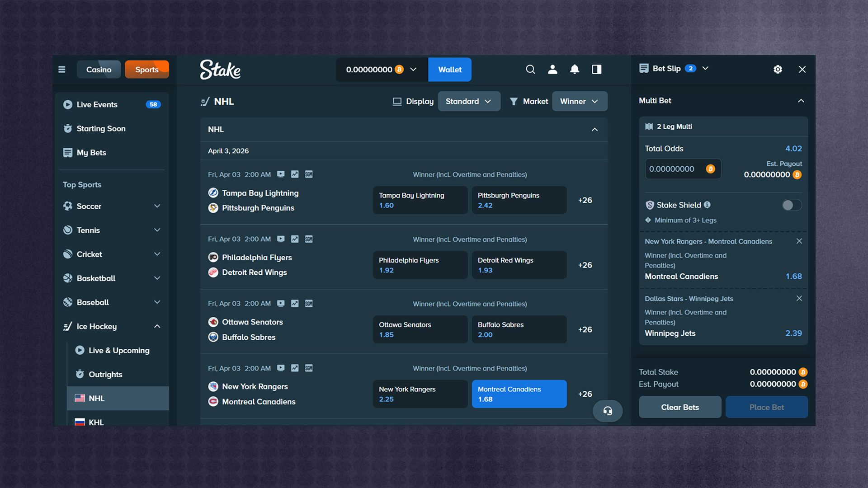Close the Bet Slip panel

point(802,69)
